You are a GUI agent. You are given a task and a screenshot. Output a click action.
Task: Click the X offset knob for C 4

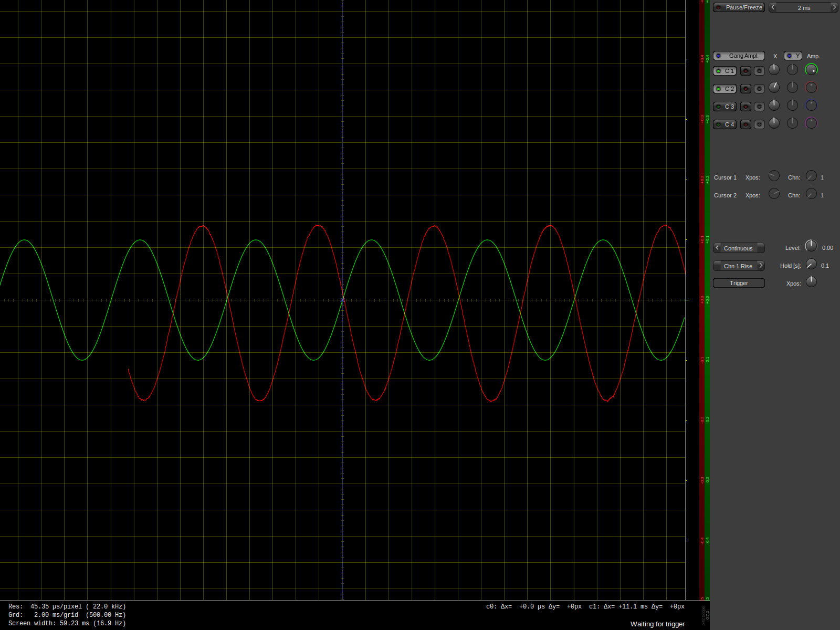pyautogui.click(x=774, y=123)
